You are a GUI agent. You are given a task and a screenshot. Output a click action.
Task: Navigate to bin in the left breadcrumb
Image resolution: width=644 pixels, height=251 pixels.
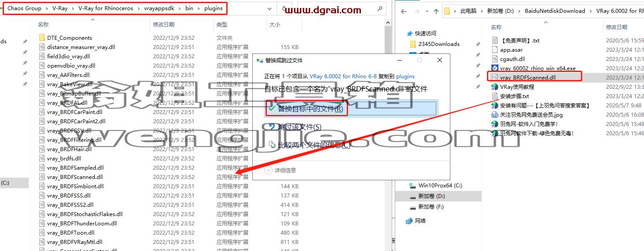tap(189, 8)
